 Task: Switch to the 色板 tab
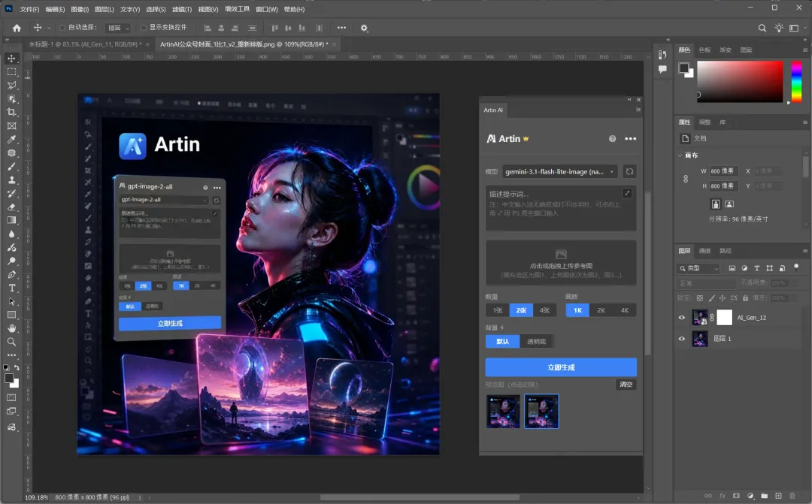tap(704, 50)
